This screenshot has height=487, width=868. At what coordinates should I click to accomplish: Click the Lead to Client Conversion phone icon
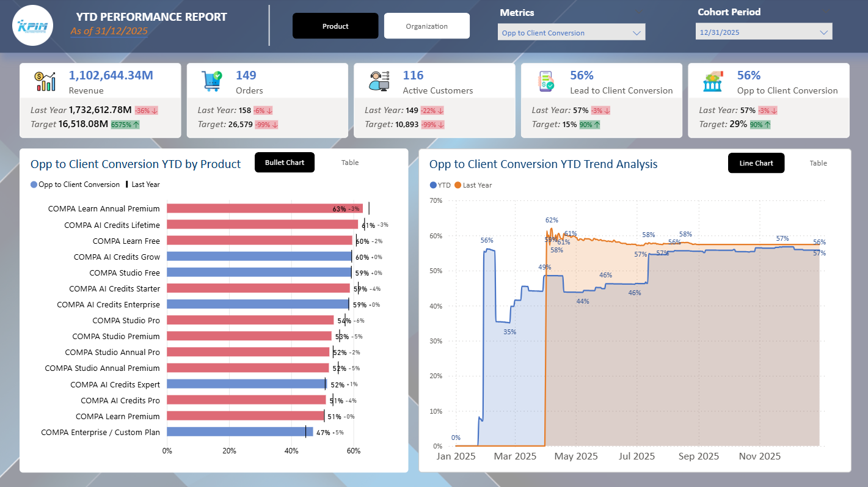click(x=546, y=81)
